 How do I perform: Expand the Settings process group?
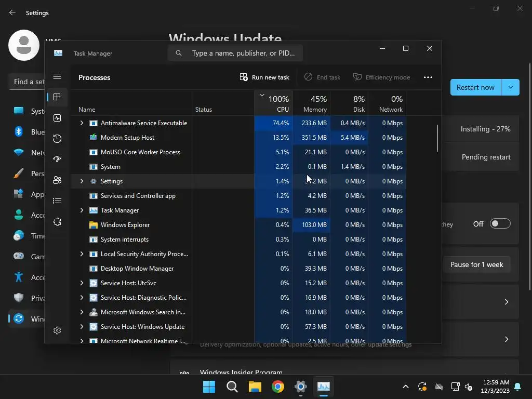point(82,181)
